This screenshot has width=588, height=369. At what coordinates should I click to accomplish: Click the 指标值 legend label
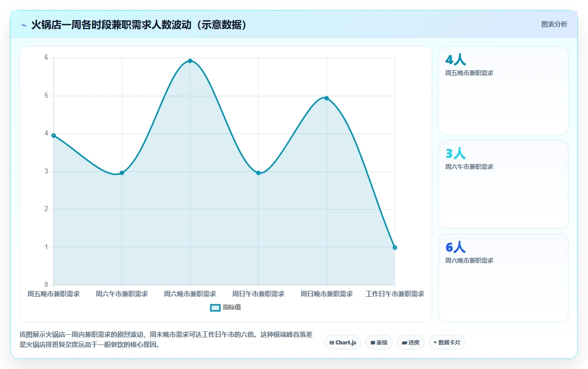[x=232, y=307]
